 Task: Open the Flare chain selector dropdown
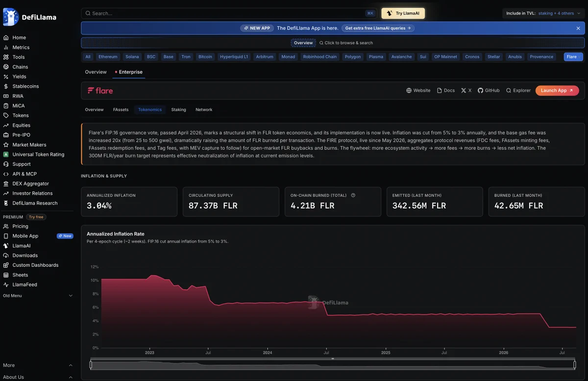[573, 57]
